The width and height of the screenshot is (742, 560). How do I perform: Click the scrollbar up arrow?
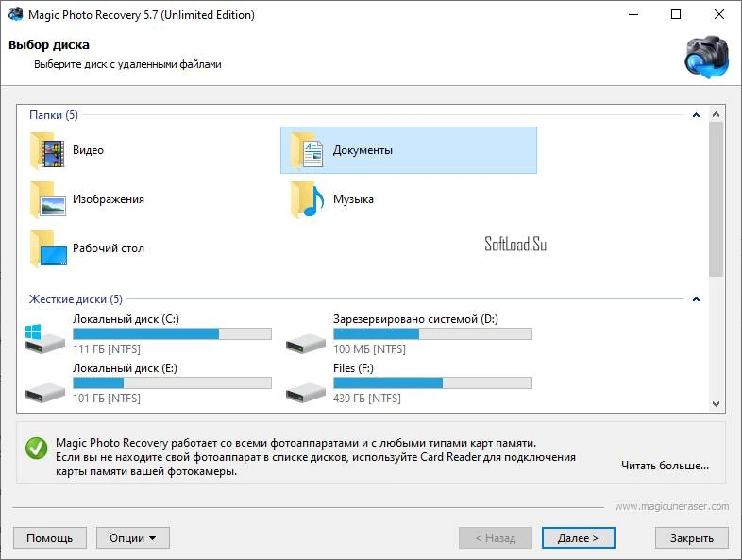point(716,114)
